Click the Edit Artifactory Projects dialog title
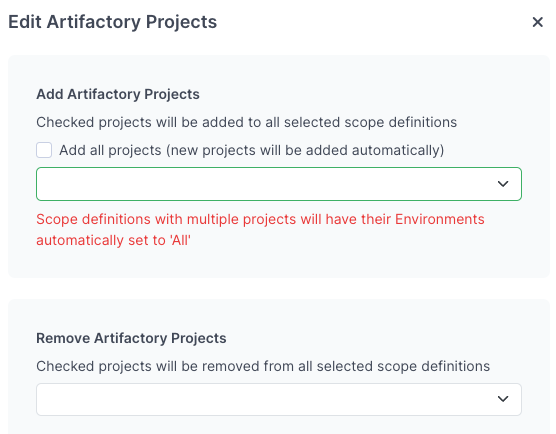The image size is (556, 434). pos(112,22)
